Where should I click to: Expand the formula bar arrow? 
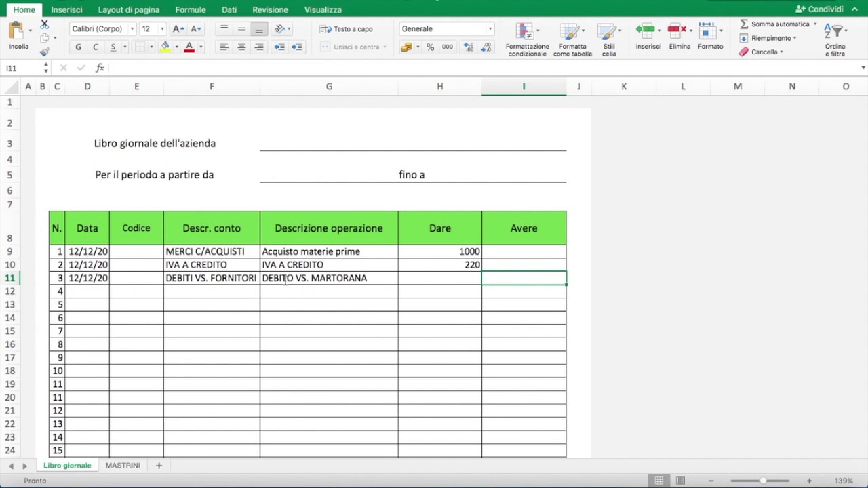point(863,68)
